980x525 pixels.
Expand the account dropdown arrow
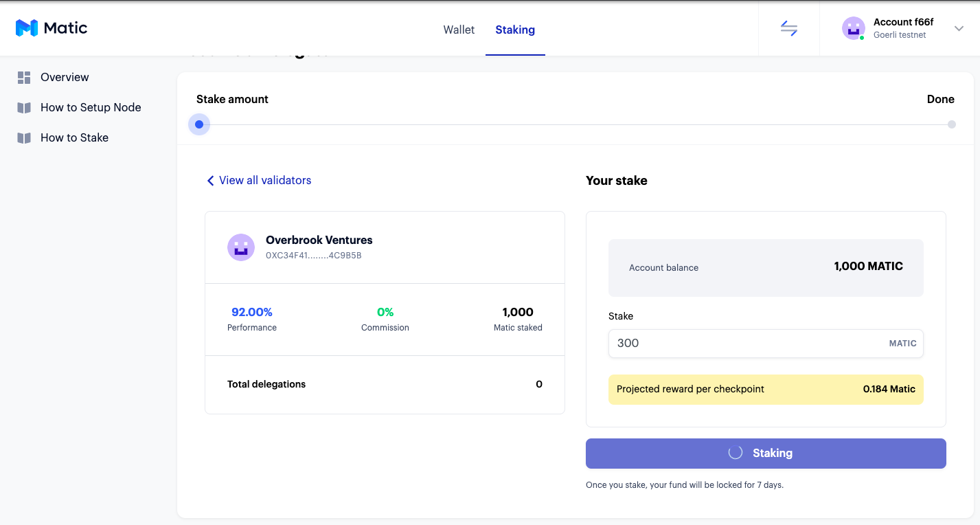click(x=959, y=28)
